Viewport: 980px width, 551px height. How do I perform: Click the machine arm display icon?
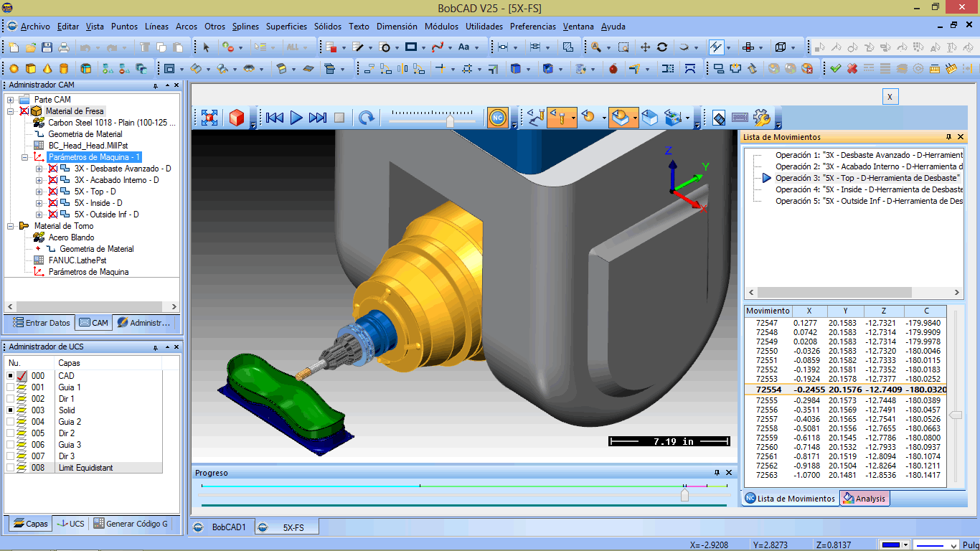(535, 118)
